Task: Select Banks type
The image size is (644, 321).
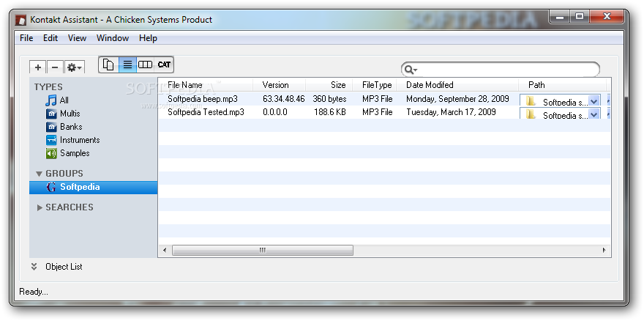Action: click(x=71, y=127)
